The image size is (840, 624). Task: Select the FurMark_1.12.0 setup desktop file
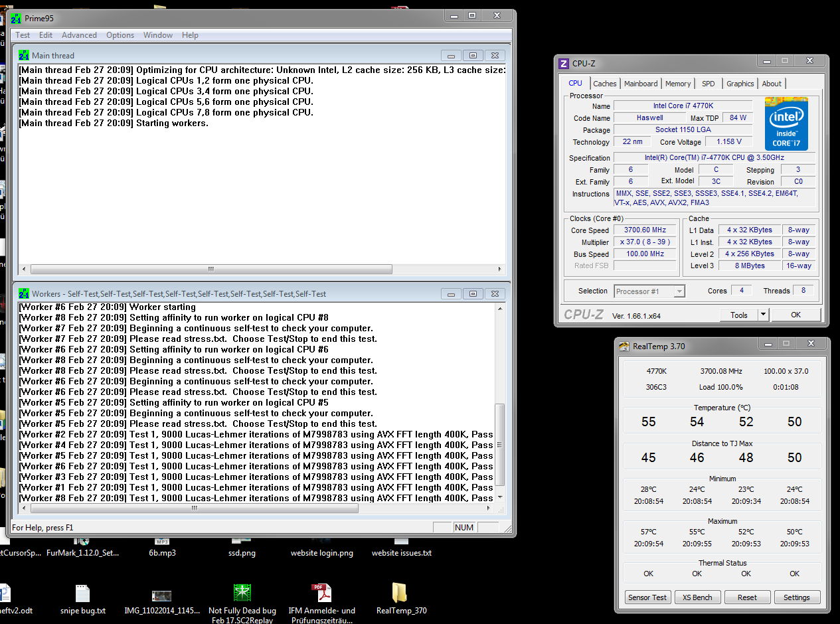tap(82, 548)
